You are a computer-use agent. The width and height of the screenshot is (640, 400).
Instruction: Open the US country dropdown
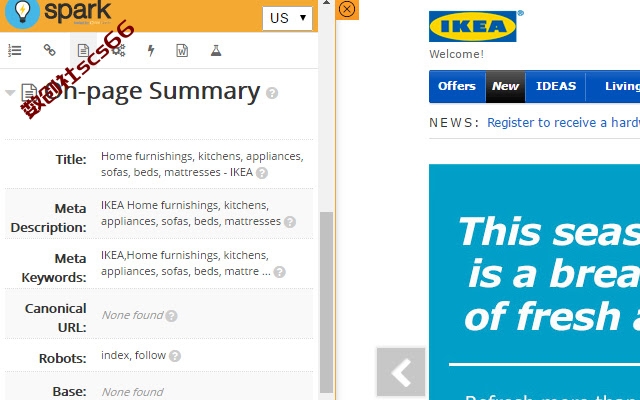click(x=287, y=18)
